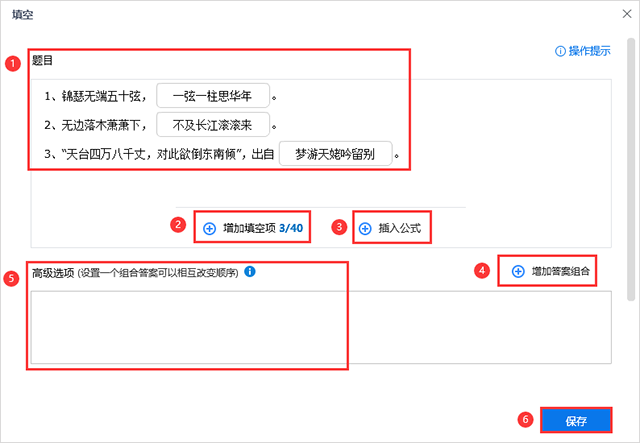This screenshot has height=443, width=640.
Task: Click the dialog's vertical scrollbar
Action: point(631,170)
